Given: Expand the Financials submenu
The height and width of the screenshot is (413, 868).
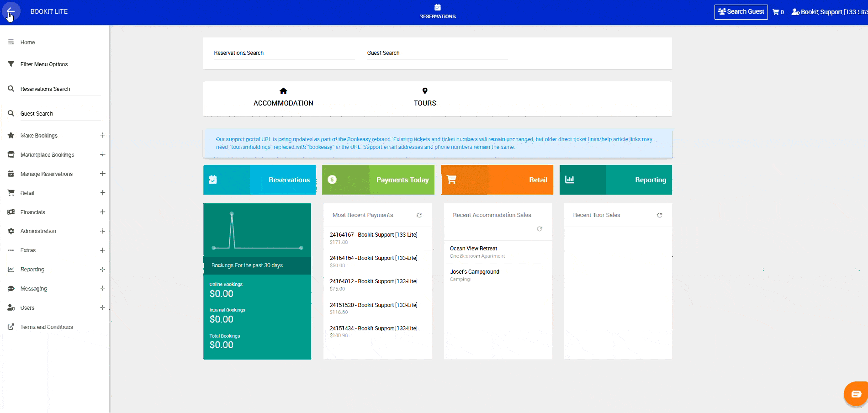Looking at the screenshot, I should point(102,212).
